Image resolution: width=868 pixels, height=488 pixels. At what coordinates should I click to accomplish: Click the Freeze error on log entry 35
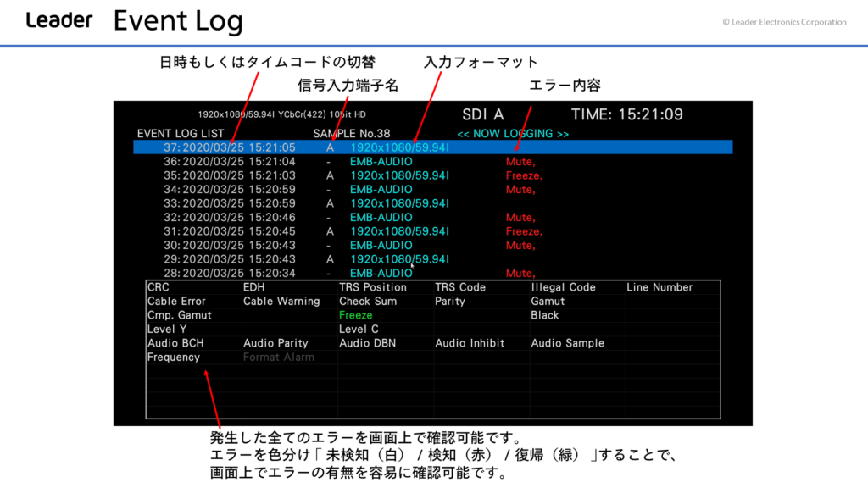(524, 175)
